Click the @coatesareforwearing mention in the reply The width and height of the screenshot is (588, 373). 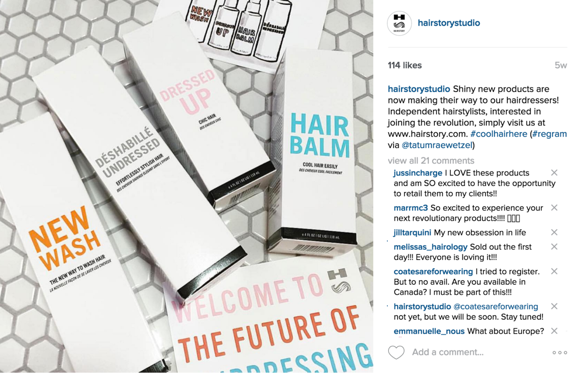click(x=495, y=306)
